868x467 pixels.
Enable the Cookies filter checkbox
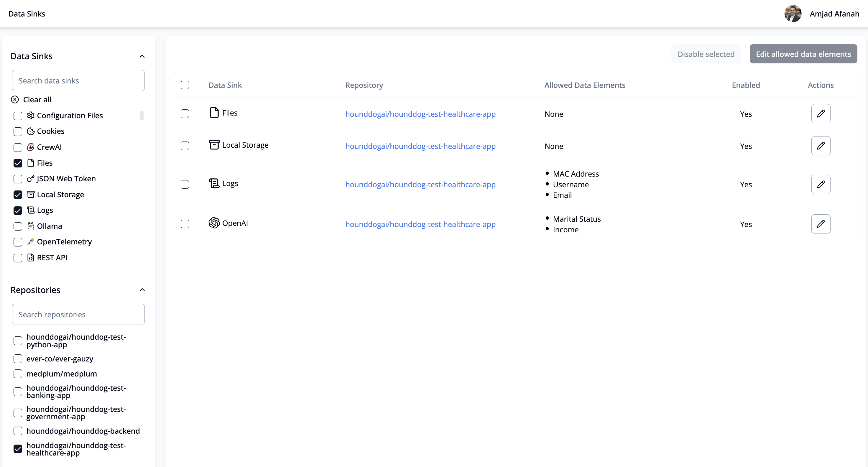point(18,131)
